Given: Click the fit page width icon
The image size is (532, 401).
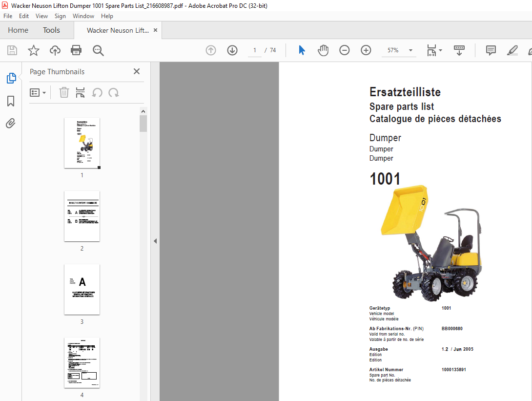Looking at the screenshot, I should 431,50.
